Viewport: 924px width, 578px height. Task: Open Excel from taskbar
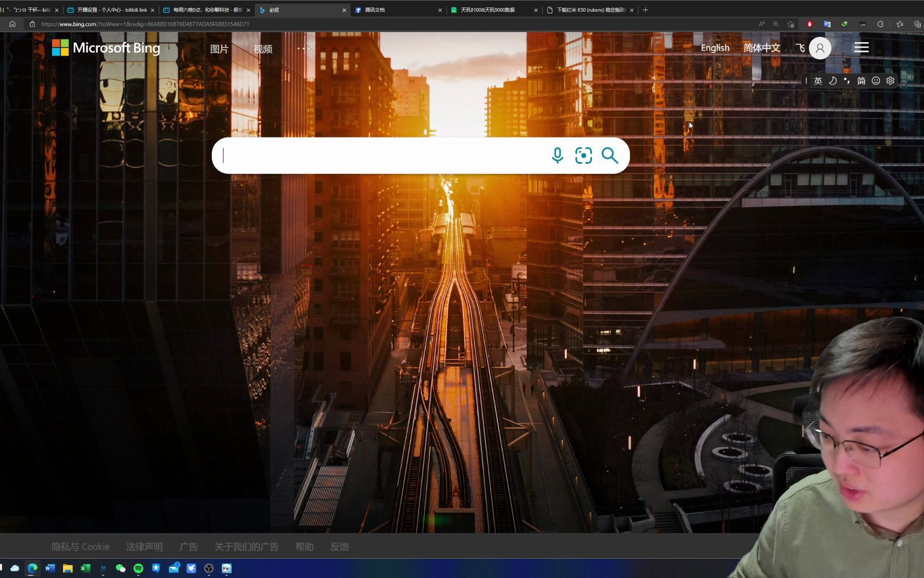[86, 568]
